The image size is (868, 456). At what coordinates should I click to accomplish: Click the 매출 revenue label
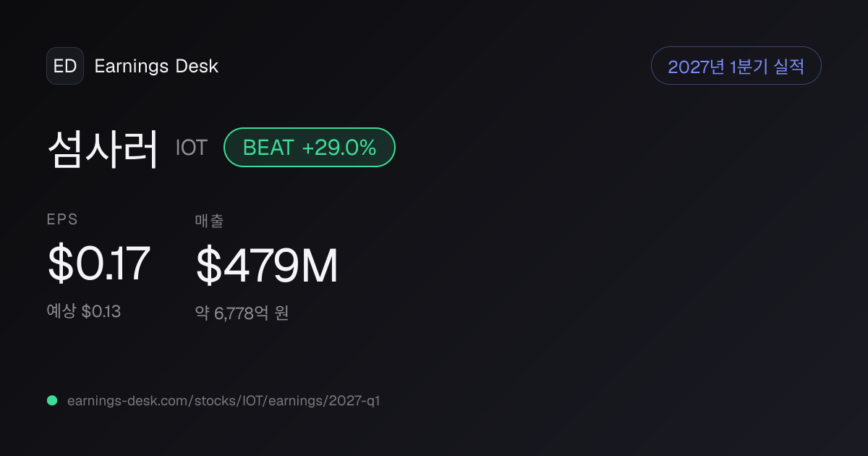tap(209, 221)
